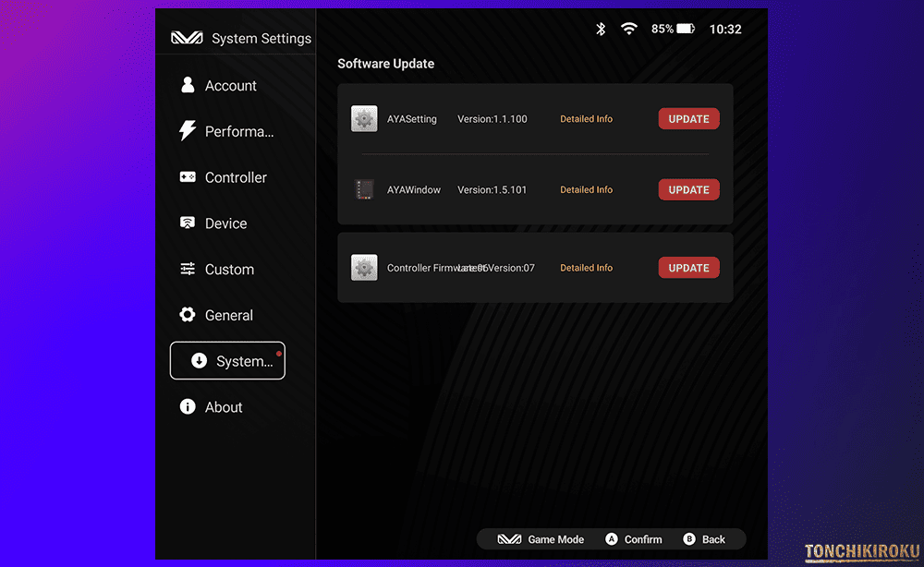Click the AYA logo beside System Settings
Viewport: 924px width, 567px height.
pyautogui.click(x=187, y=39)
